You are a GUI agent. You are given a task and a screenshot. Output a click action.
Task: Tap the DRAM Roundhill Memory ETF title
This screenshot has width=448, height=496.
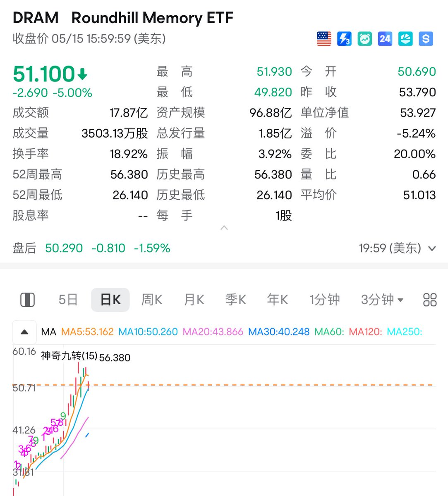pyautogui.click(x=123, y=18)
